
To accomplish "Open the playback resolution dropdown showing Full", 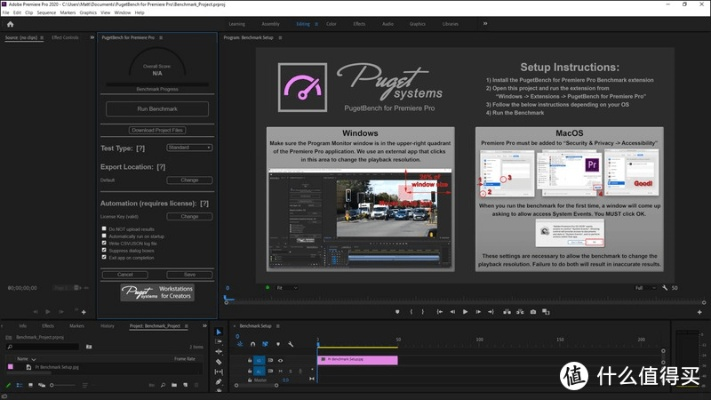I will point(644,287).
